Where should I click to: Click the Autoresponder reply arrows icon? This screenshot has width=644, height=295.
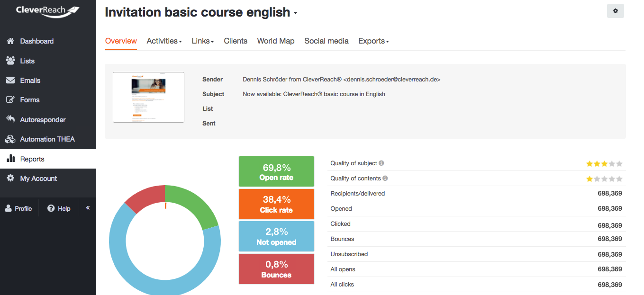click(x=10, y=119)
